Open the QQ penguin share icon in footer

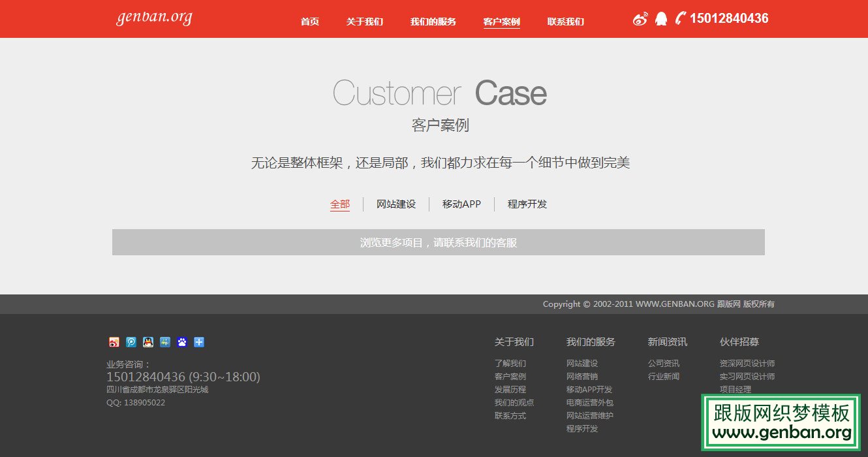147,342
